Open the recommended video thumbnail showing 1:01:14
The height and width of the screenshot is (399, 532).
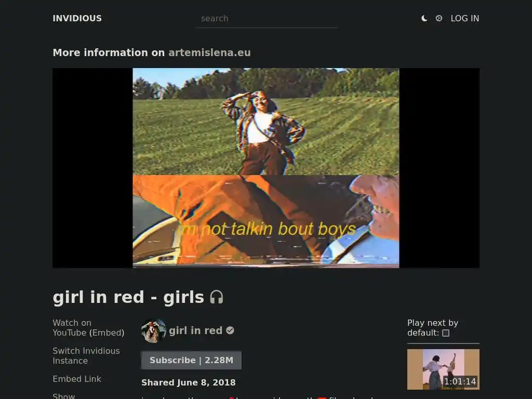coord(443,369)
